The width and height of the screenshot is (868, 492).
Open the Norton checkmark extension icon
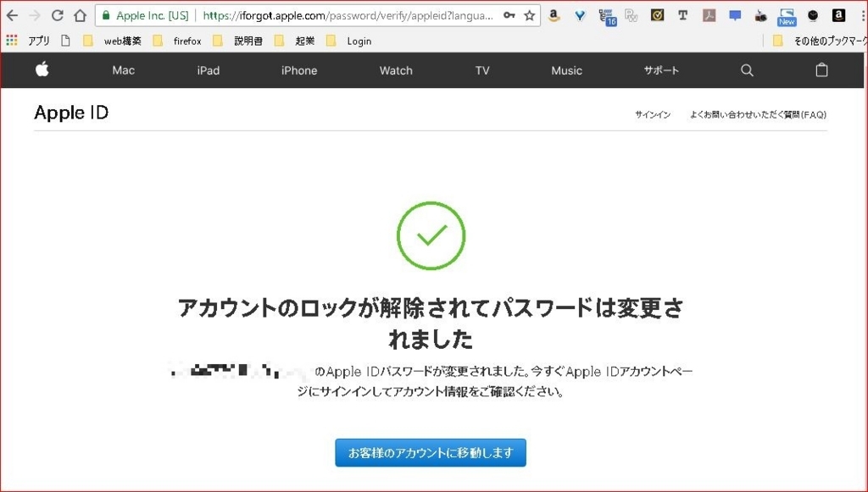click(x=657, y=15)
